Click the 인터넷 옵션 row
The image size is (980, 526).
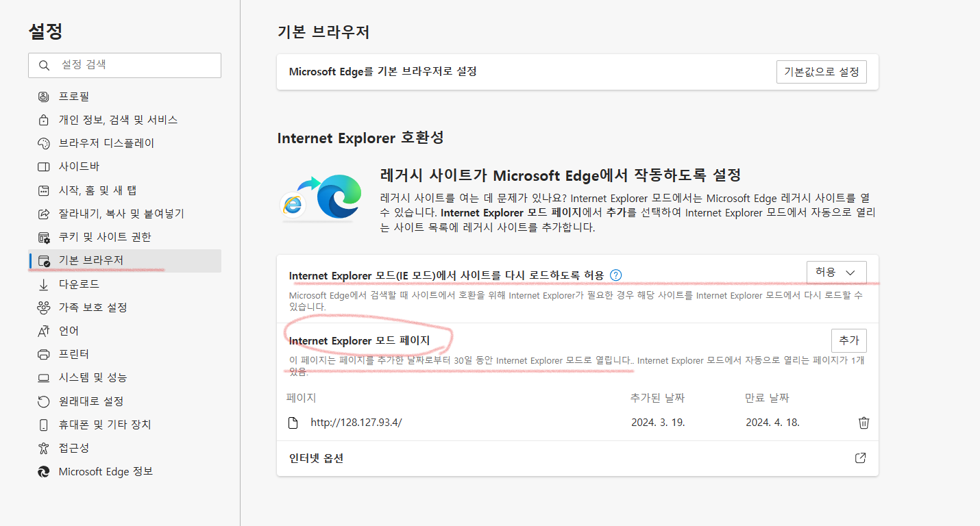coord(578,458)
